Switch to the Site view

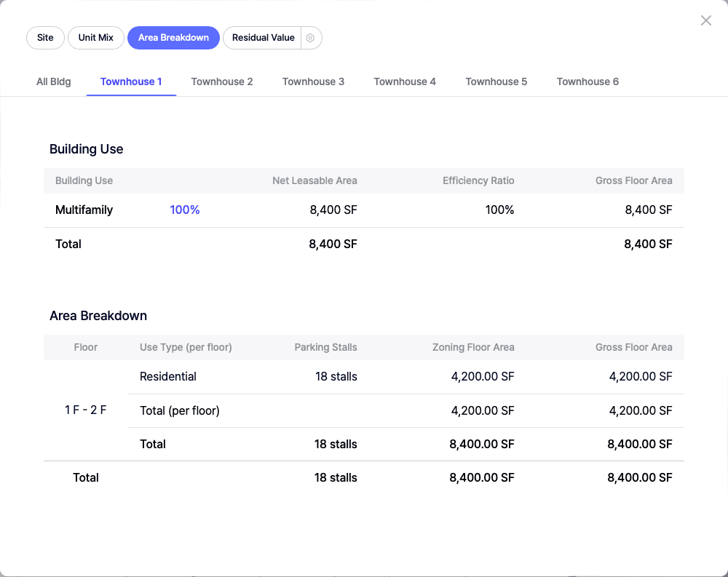45,38
